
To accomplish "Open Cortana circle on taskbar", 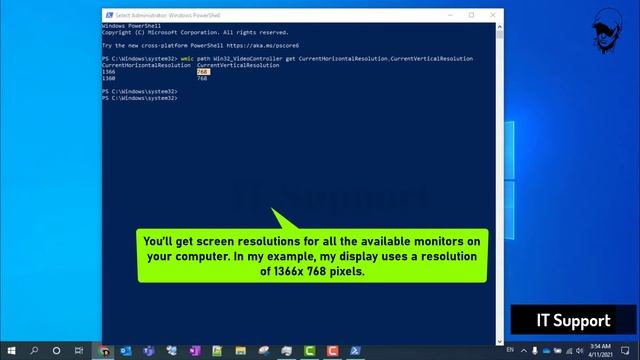I will coord(56,351).
